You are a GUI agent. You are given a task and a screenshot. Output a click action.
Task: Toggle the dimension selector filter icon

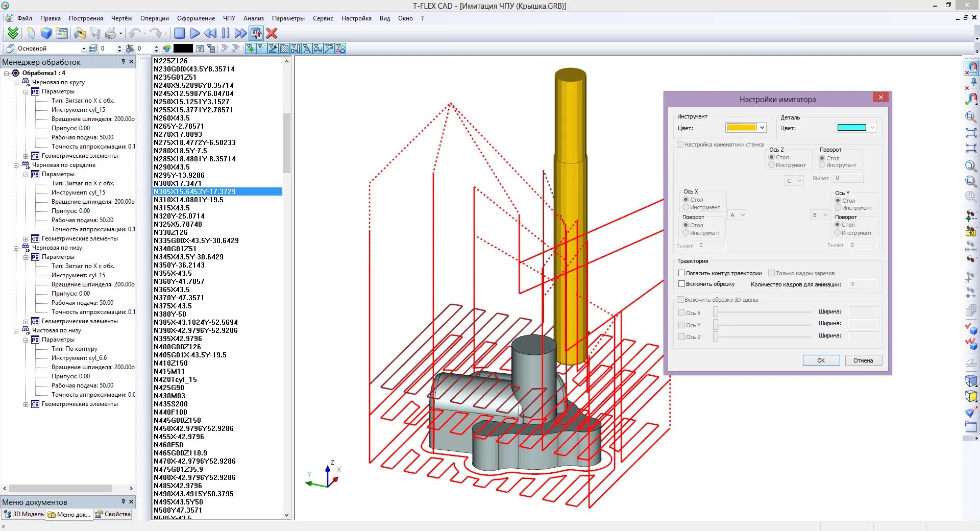point(318,49)
